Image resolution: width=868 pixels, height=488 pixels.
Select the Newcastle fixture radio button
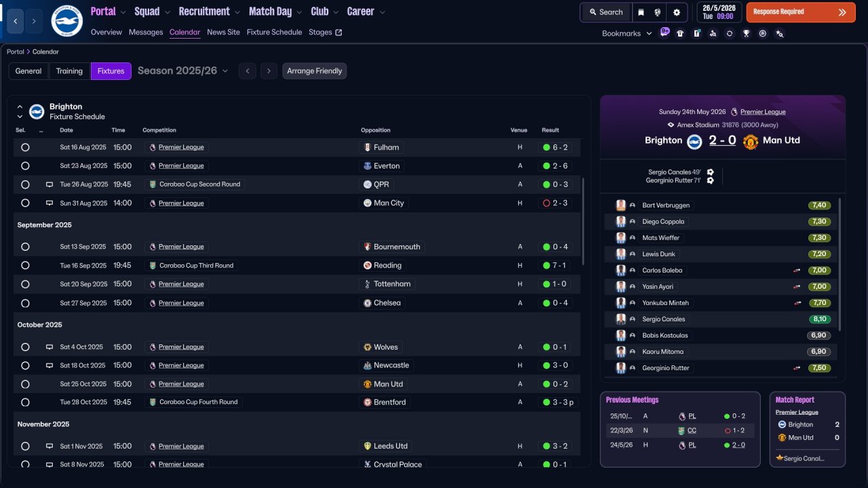pos(25,365)
